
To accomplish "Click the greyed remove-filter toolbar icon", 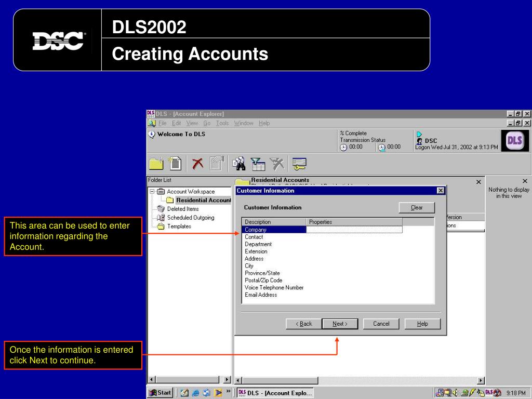I will (x=277, y=164).
